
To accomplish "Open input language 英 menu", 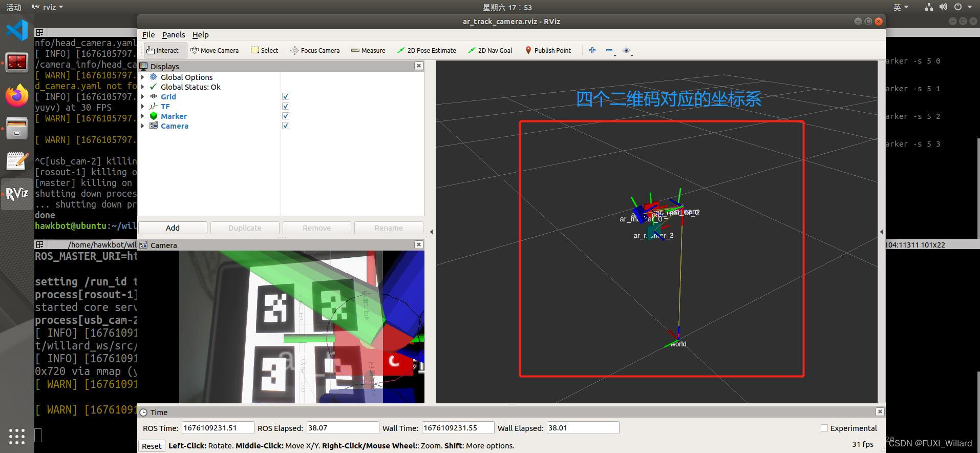I will (901, 7).
